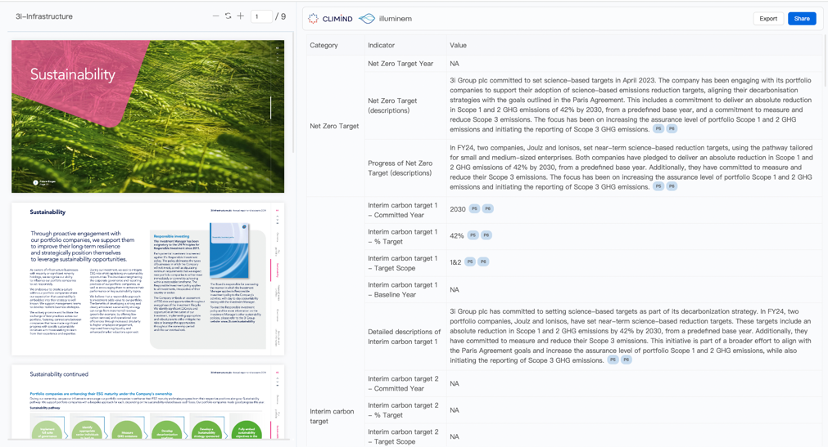Select the Sustainability cover page thumbnail
The height and width of the screenshot is (448, 828).
(148, 116)
